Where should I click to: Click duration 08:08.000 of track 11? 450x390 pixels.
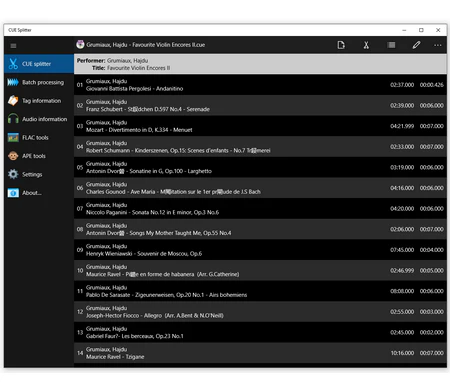(402, 291)
